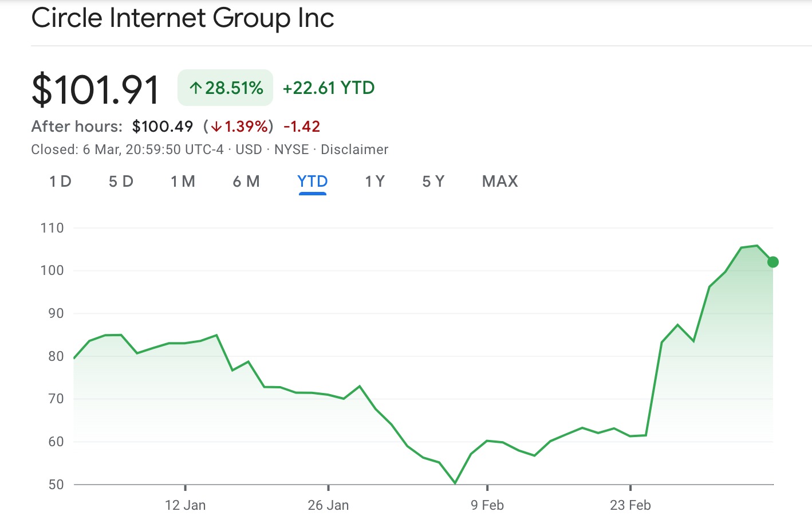This screenshot has width=812, height=527.
Task: Show the MAX price history
Action: [x=500, y=182]
